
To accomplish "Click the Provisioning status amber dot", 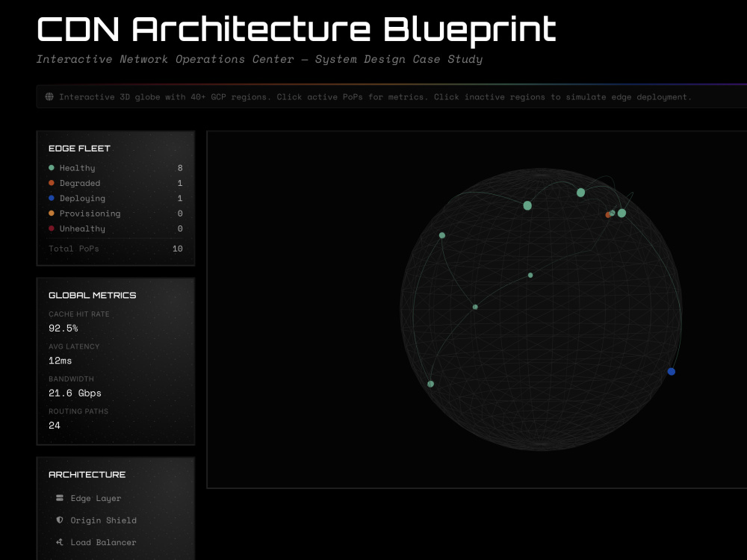I will 52,214.
